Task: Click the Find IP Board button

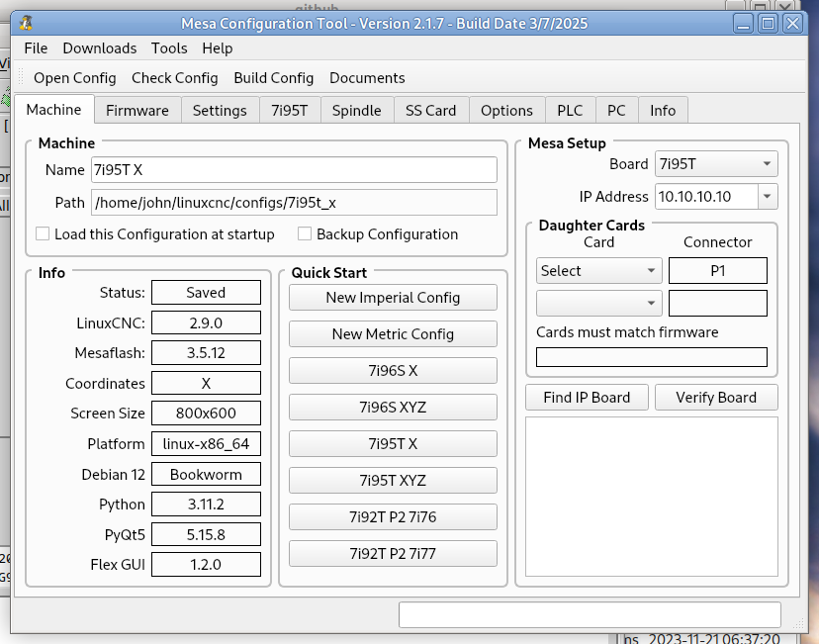Action: pos(588,398)
